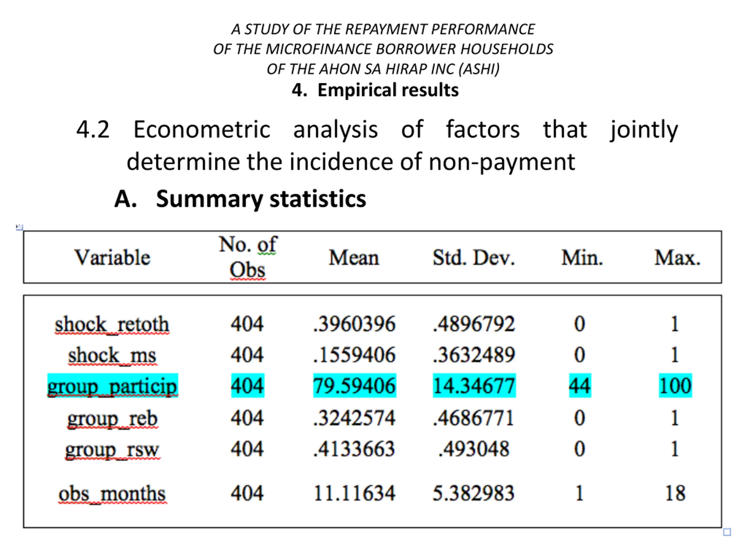Select the shock_retoth variable name

click(112, 324)
